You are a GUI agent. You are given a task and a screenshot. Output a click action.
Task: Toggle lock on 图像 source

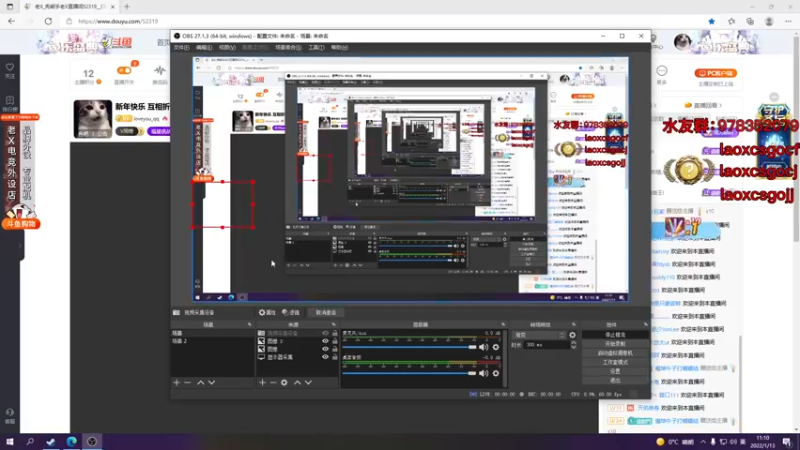pyautogui.click(x=335, y=349)
